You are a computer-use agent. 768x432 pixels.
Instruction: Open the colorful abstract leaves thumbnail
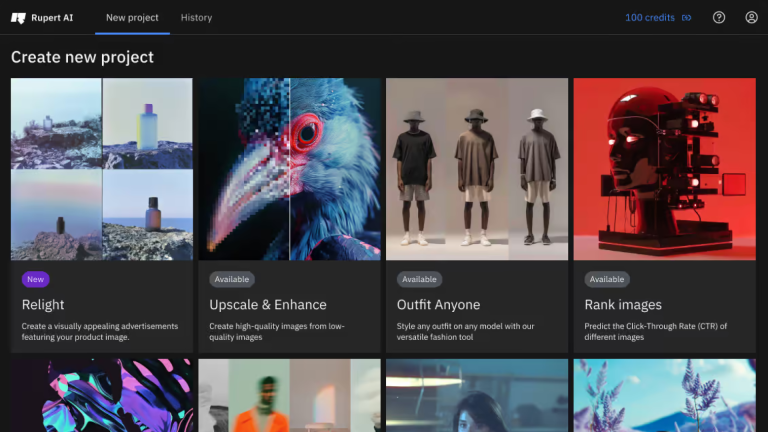[101, 396]
